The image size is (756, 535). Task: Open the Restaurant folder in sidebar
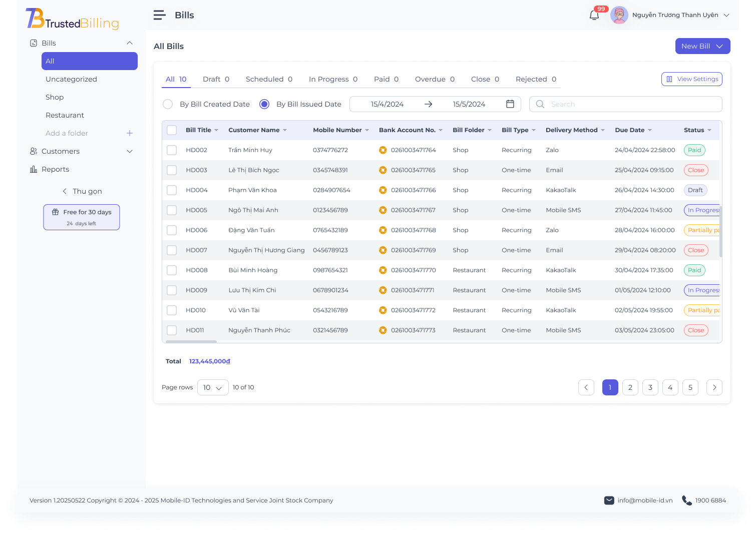[90, 115]
